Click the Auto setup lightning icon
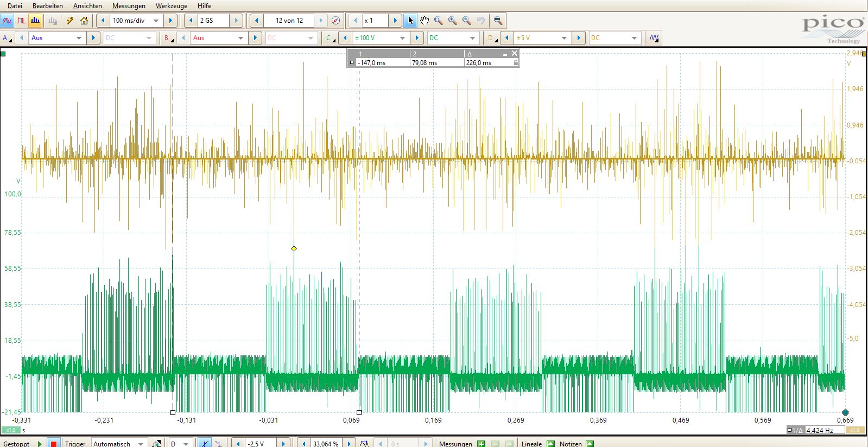 69,21
